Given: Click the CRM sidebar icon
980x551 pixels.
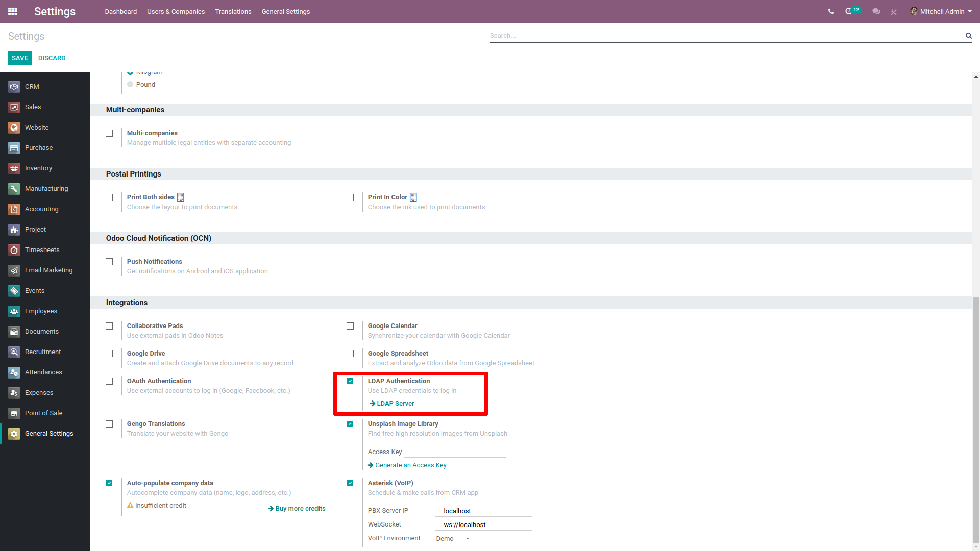Looking at the screenshot, I should (13, 86).
